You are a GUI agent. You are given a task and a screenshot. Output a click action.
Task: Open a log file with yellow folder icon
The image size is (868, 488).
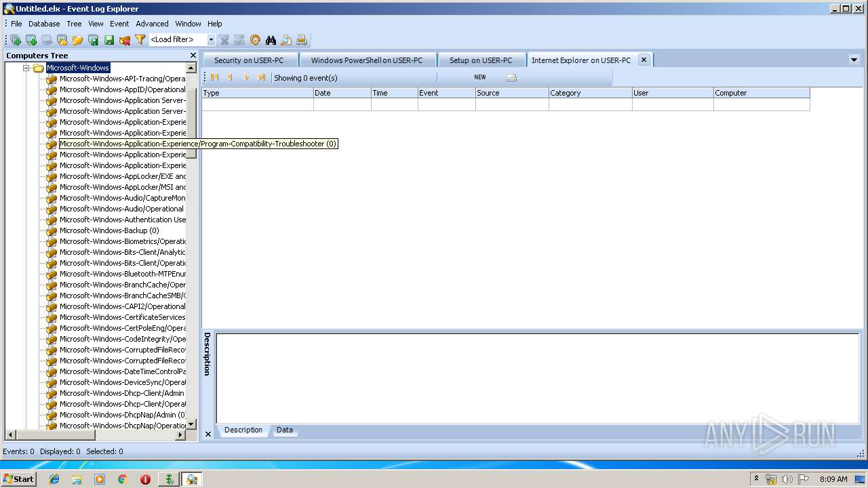click(x=78, y=40)
